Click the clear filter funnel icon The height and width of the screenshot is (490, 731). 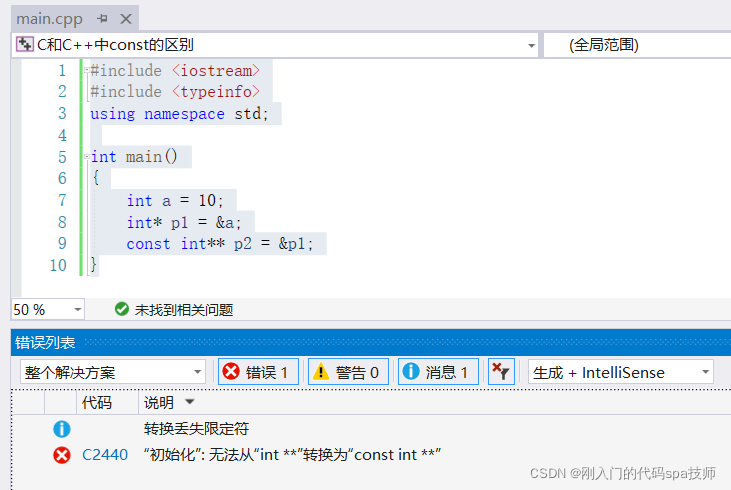coord(501,372)
